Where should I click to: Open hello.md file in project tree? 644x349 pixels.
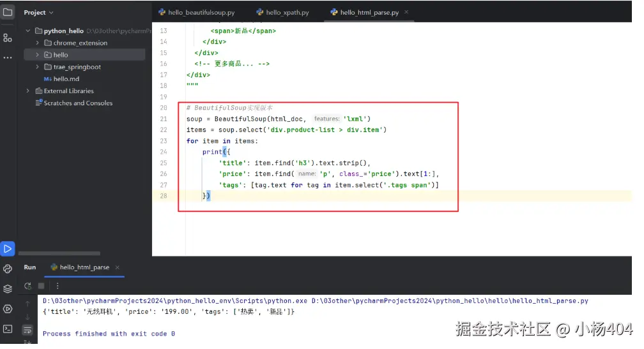pyautogui.click(x=66, y=78)
